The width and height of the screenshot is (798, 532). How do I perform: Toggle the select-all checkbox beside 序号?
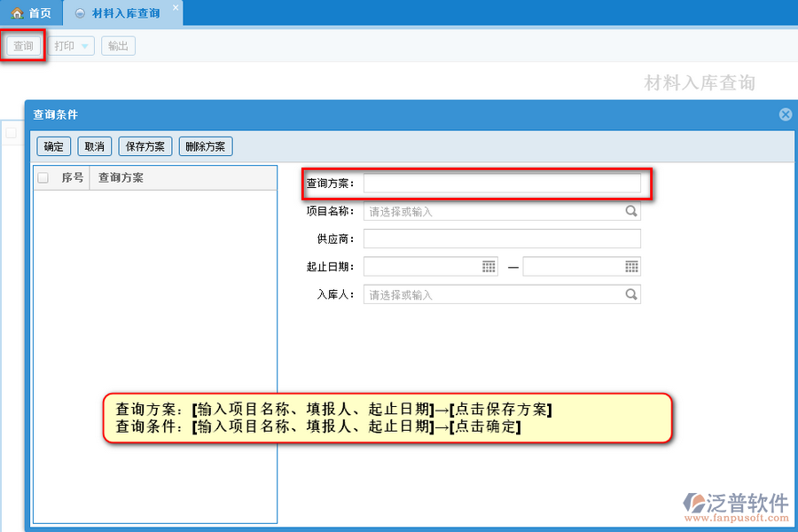pyautogui.click(x=43, y=177)
